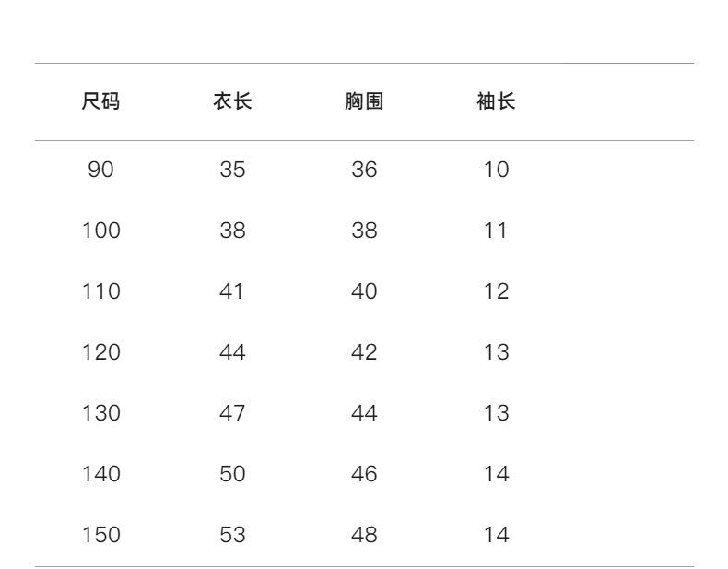Click the 尺码 column header
Image resolution: width=728 pixels, height=569 pixels.
click(101, 102)
